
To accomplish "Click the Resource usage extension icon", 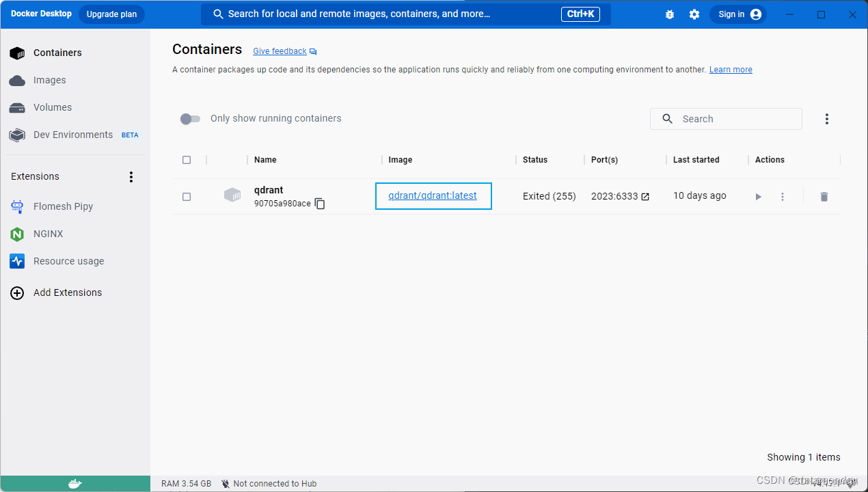I will pyautogui.click(x=17, y=261).
